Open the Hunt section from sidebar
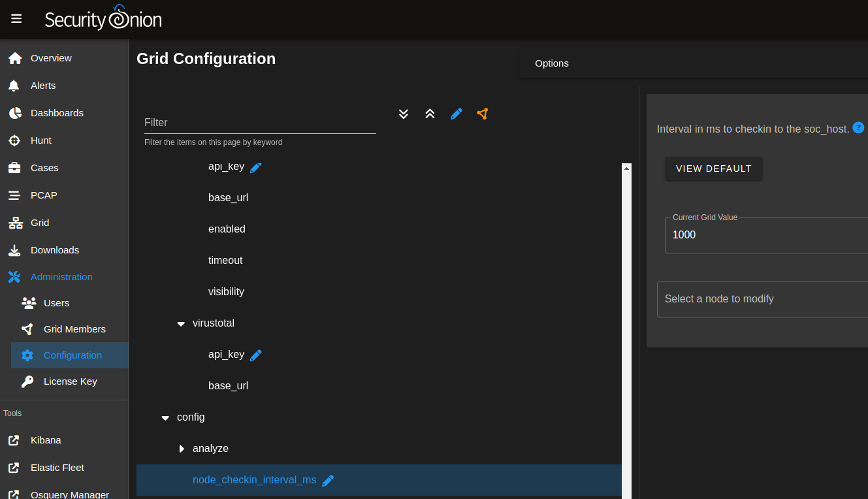This screenshot has width=868, height=499. click(x=40, y=140)
